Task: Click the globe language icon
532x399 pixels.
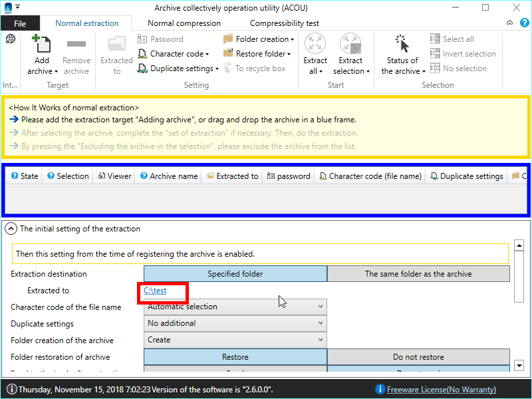Action: point(11,39)
